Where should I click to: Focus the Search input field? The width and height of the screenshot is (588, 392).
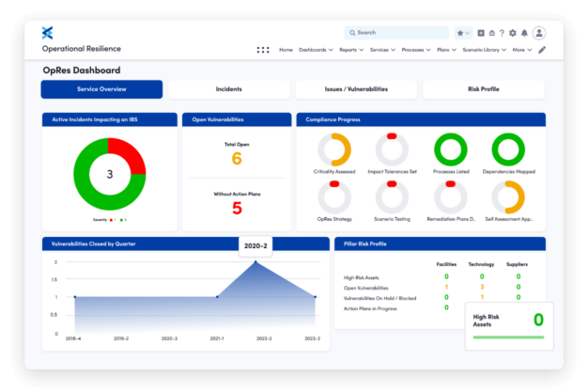coord(396,33)
